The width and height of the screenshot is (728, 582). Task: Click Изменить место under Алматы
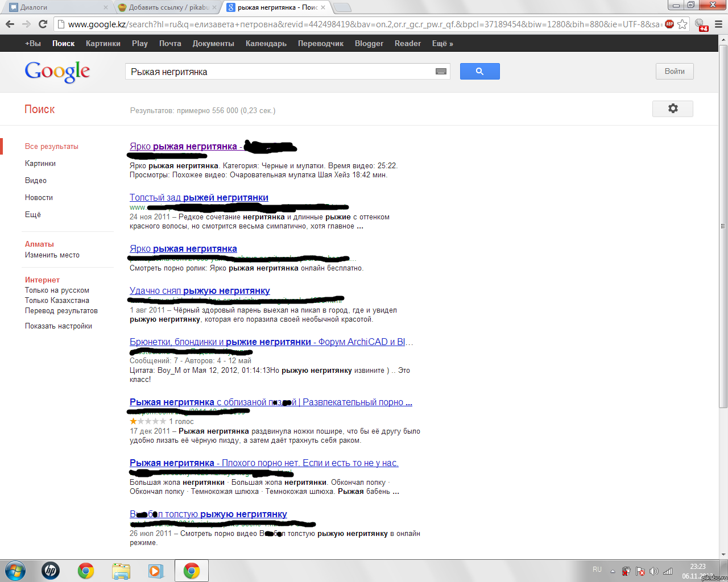52,255
